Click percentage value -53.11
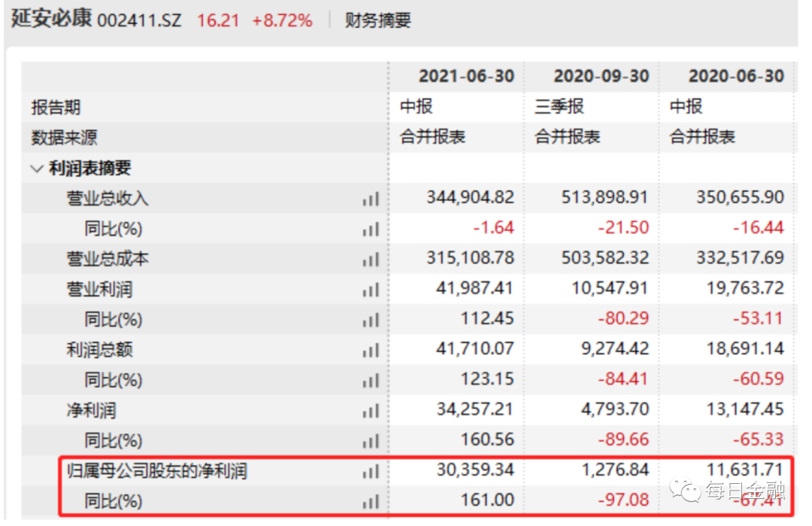The width and height of the screenshot is (812, 526). coord(758,318)
